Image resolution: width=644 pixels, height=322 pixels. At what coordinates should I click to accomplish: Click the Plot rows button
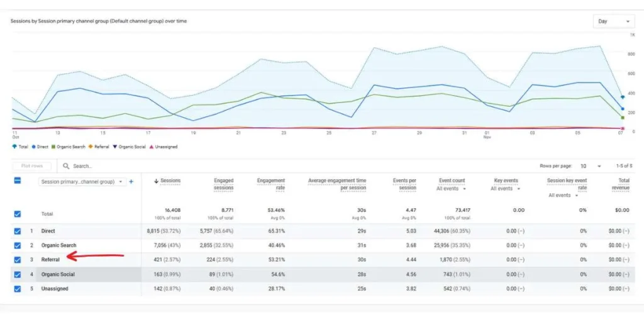pyautogui.click(x=31, y=166)
